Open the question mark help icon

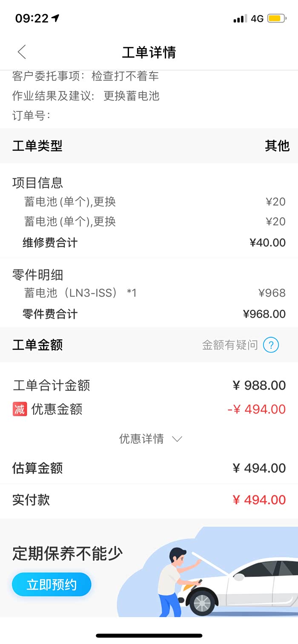coord(271,345)
